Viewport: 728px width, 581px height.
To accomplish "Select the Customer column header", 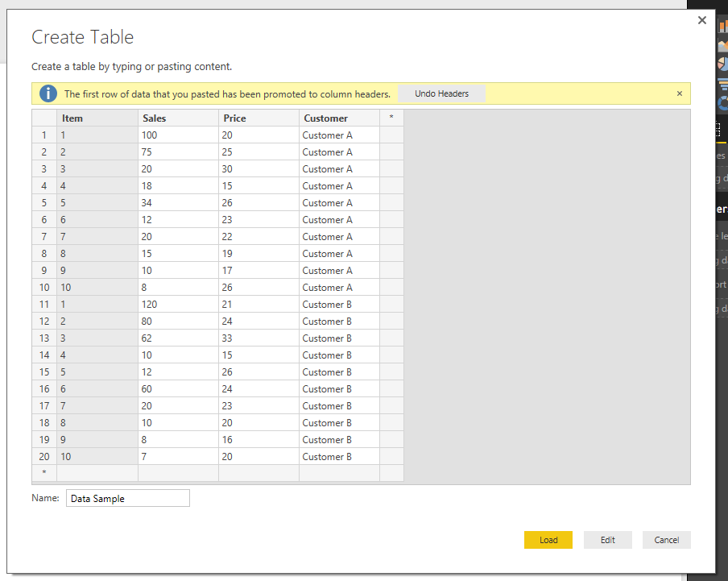I will click(339, 118).
